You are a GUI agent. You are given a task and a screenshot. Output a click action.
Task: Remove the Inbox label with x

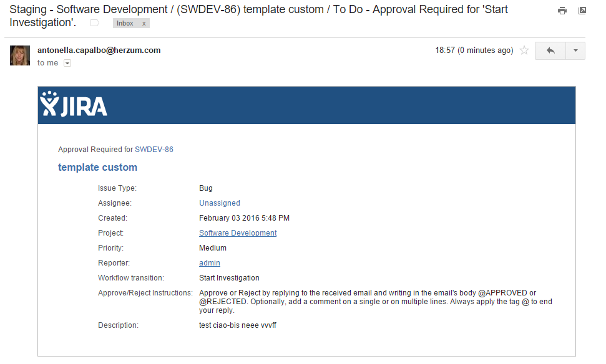[144, 23]
